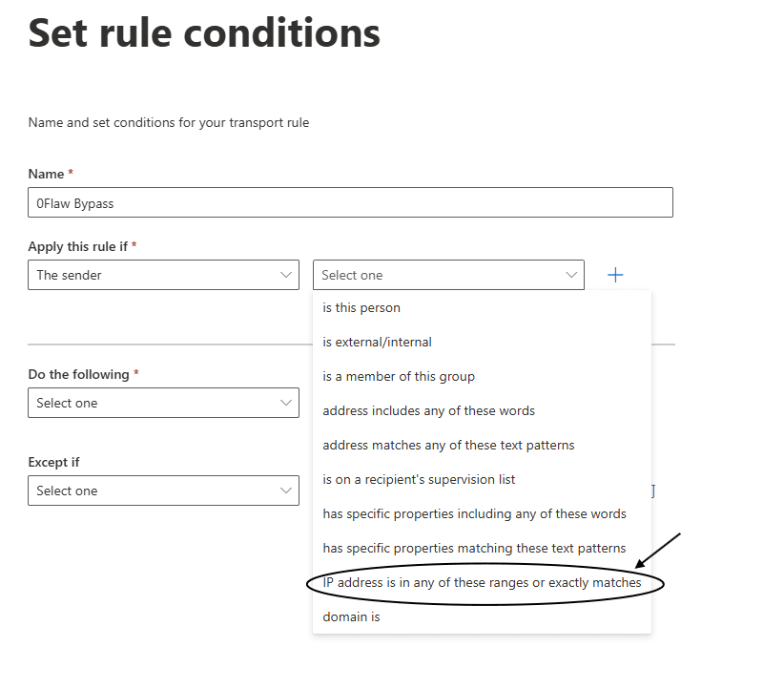784x689 pixels.
Task: Choose 'domain is' from the condition list
Action: point(351,616)
